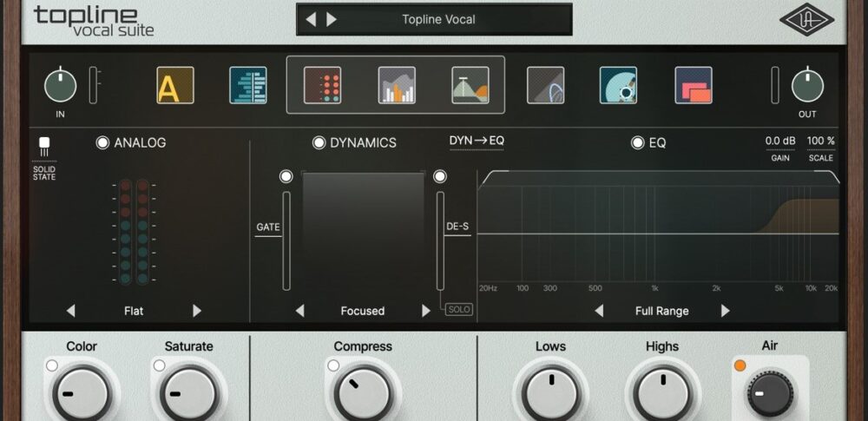
Task: Toggle the DYNAMICS section power button
Action: 319,143
